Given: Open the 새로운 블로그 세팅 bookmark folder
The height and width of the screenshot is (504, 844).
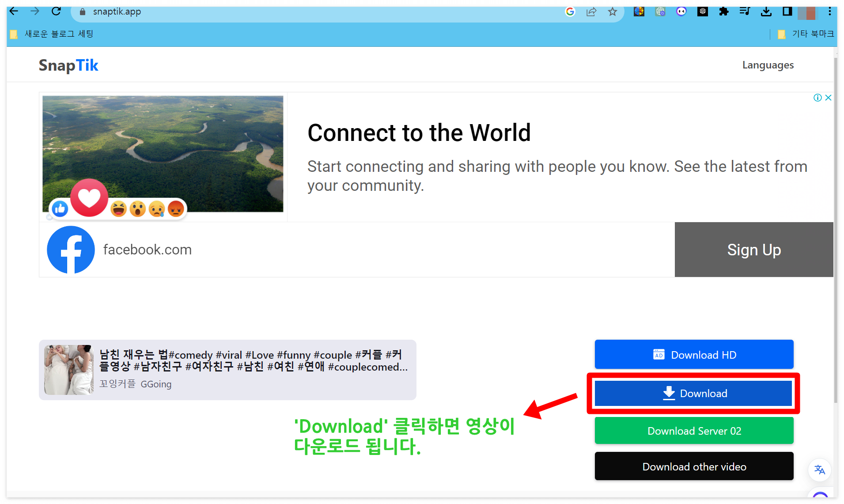Looking at the screenshot, I should 52,34.
